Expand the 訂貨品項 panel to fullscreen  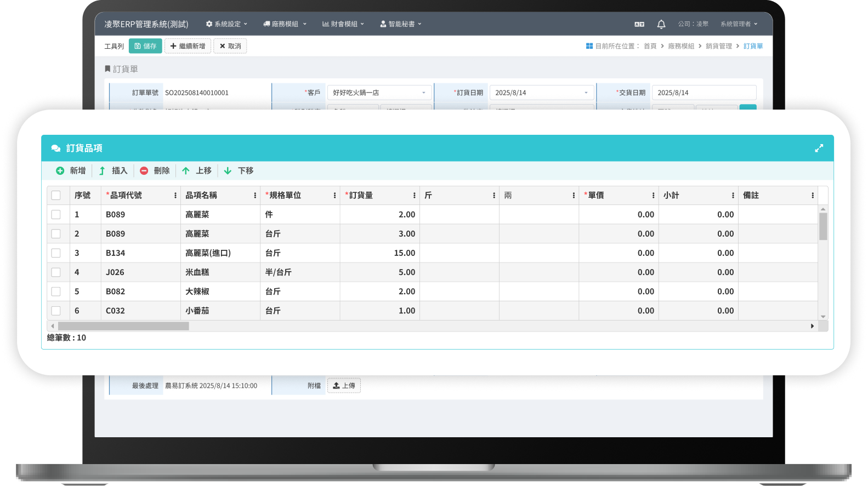819,148
